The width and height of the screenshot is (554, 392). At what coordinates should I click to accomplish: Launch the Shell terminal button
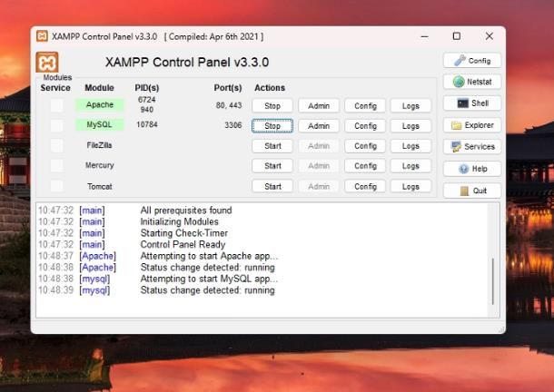tap(472, 103)
